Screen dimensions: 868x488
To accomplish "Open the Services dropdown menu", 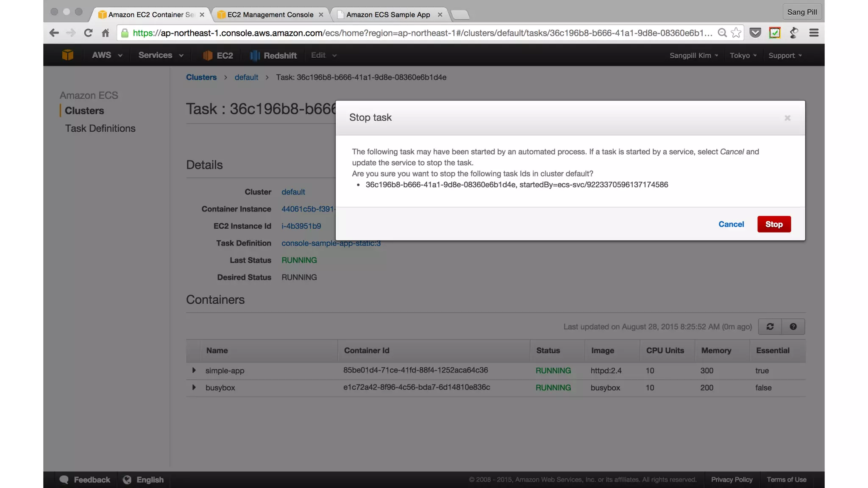I will pos(161,55).
